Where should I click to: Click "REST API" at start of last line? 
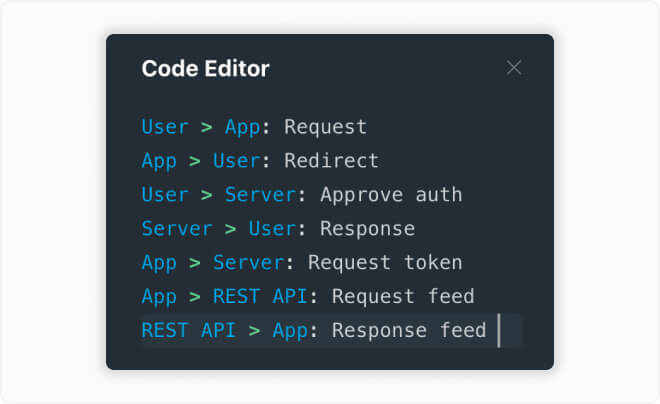[x=188, y=330]
